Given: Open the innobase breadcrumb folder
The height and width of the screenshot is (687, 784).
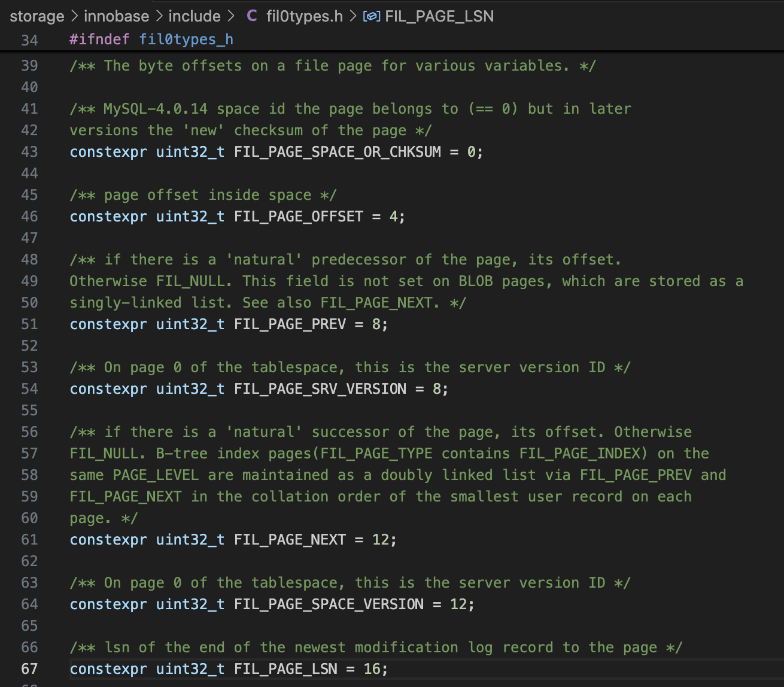Looking at the screenshot, I should coord(117,16).
